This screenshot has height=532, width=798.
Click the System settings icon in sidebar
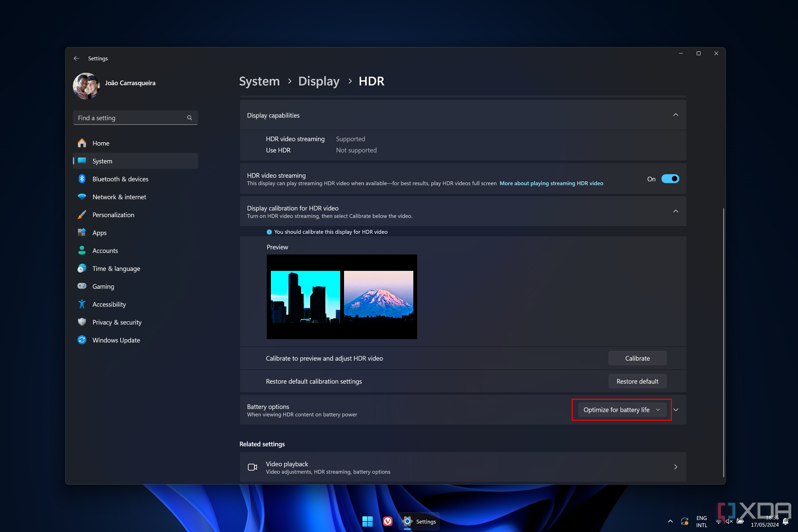click(81, 161)
